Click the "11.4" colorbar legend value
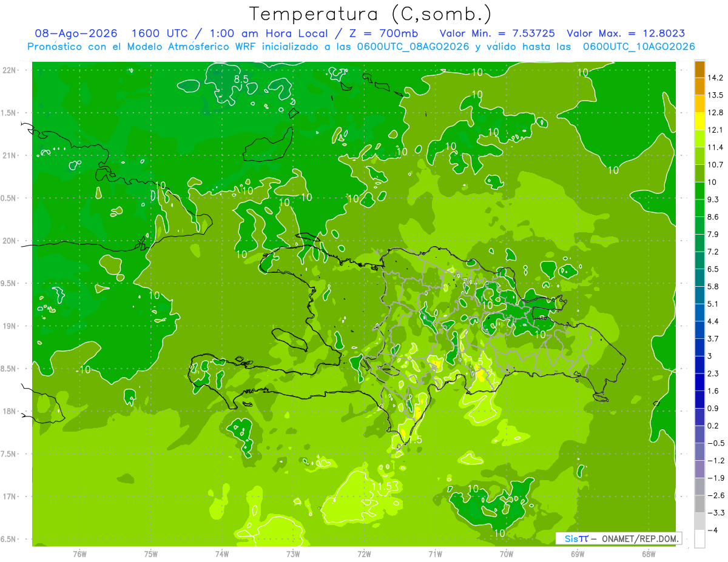Image resolution: width=728 pixels, height=562 pixels. 715,147
